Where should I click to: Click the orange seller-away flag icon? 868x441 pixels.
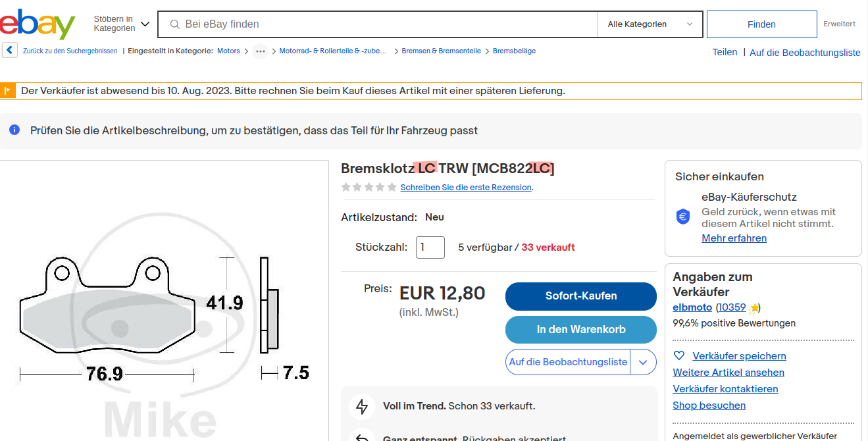[8, 91]
